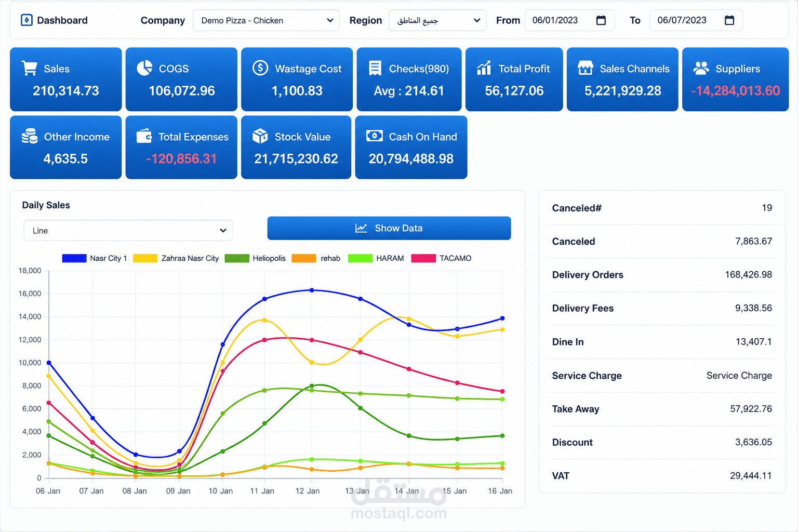Click the Checks receipt icon
This screenshot has height=532, width=798.
(x=375, y=68)
